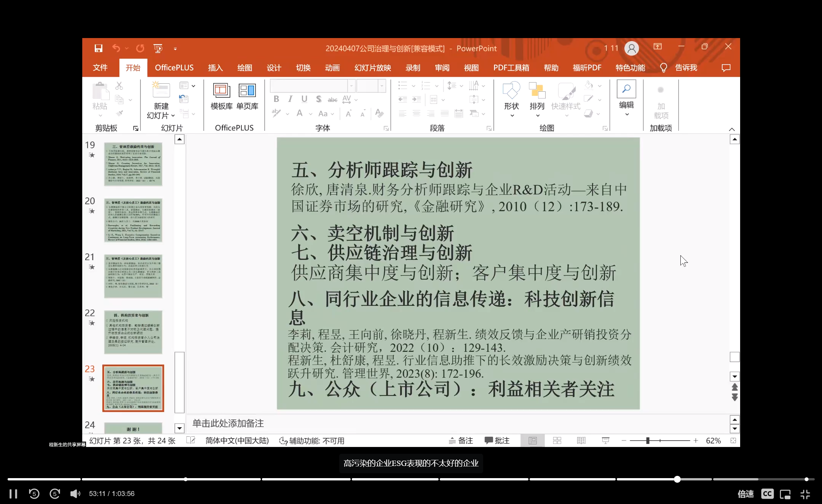
Task: Click the 倍速 playback speed button
Action: coord(745,494)
